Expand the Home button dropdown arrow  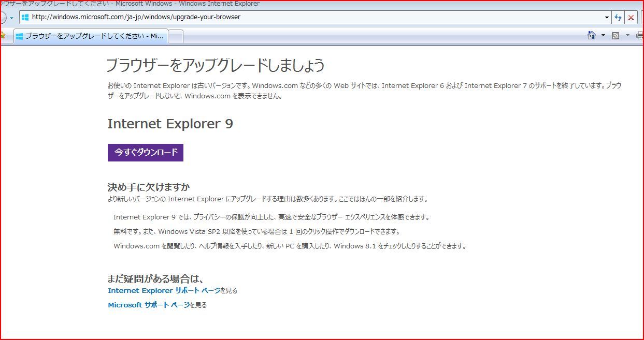603,36
